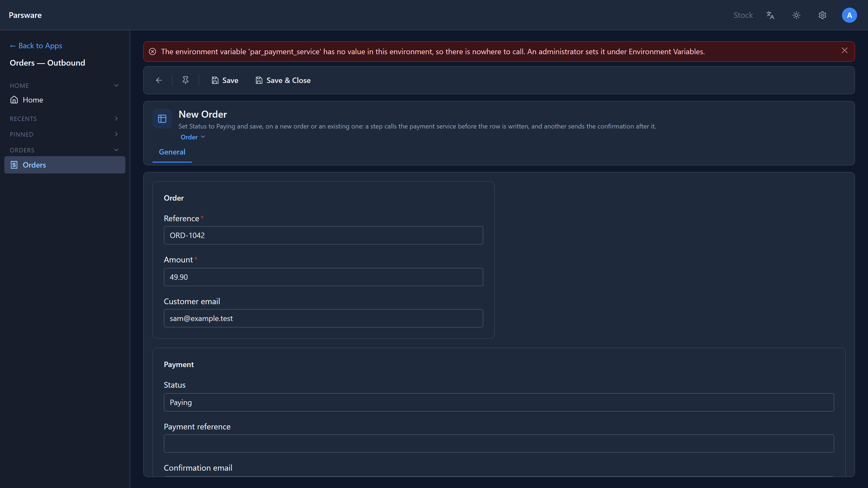Click the Customer email field
The width and height of the screenshot is (868, 488).
323,318
